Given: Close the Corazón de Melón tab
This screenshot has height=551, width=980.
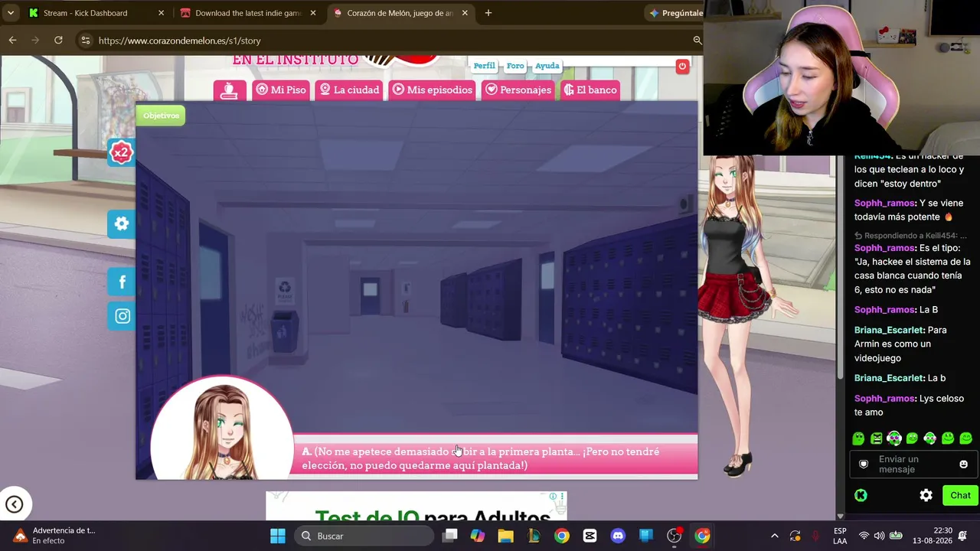Looking at the screenshot, I should (x=465, y=13).
